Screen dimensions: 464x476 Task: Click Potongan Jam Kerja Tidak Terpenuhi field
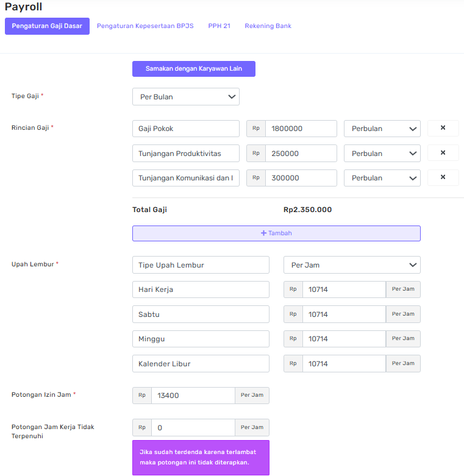pos(193,428)
